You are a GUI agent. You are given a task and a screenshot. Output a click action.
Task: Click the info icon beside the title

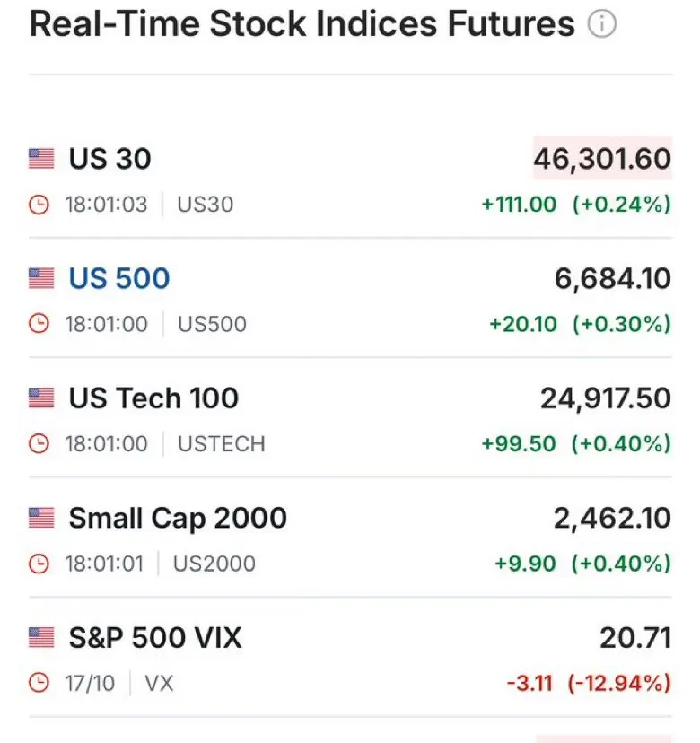coord(602,25)
